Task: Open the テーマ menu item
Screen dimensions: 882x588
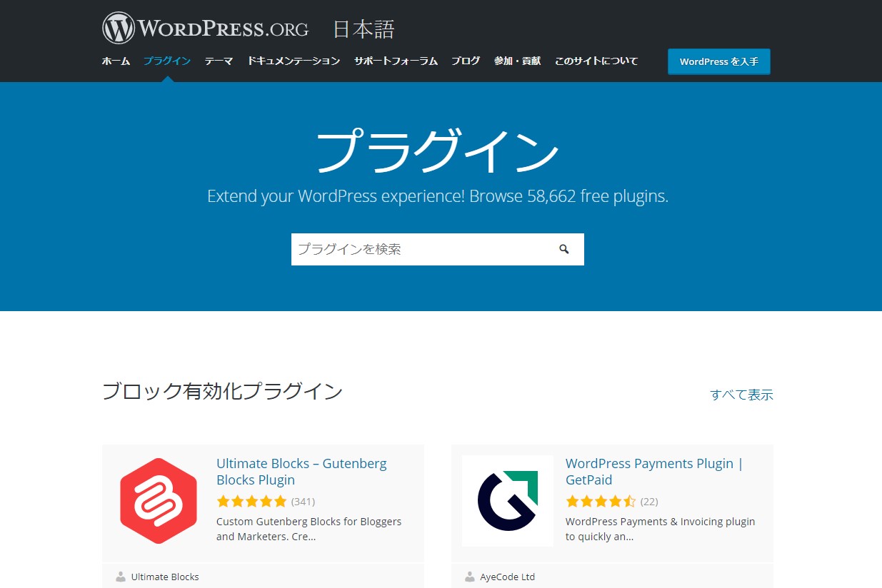Action: 219,61
